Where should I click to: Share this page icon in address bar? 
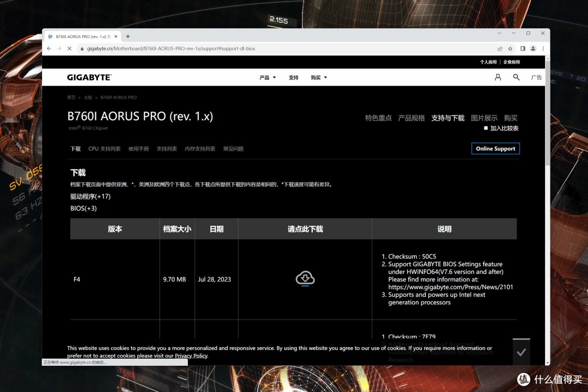[x=500, y=48]
